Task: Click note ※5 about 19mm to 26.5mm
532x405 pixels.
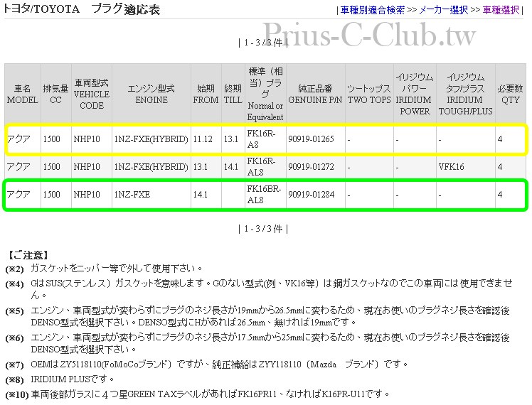Action: tap(270, 316)
